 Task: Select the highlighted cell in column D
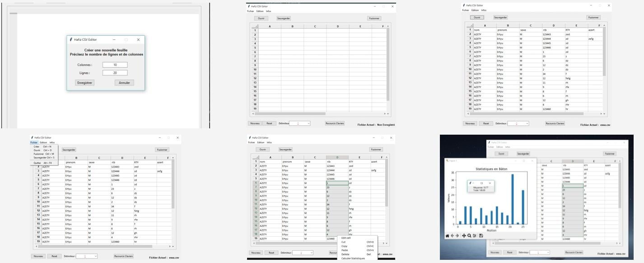[336, 183]
